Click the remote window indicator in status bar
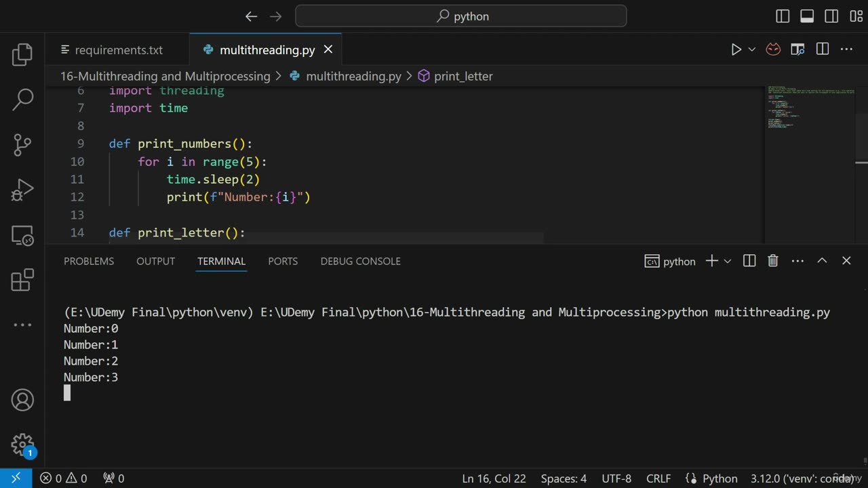Image resolution: width=868 pixels, height=488 pixels. click(x=16, y=479)
